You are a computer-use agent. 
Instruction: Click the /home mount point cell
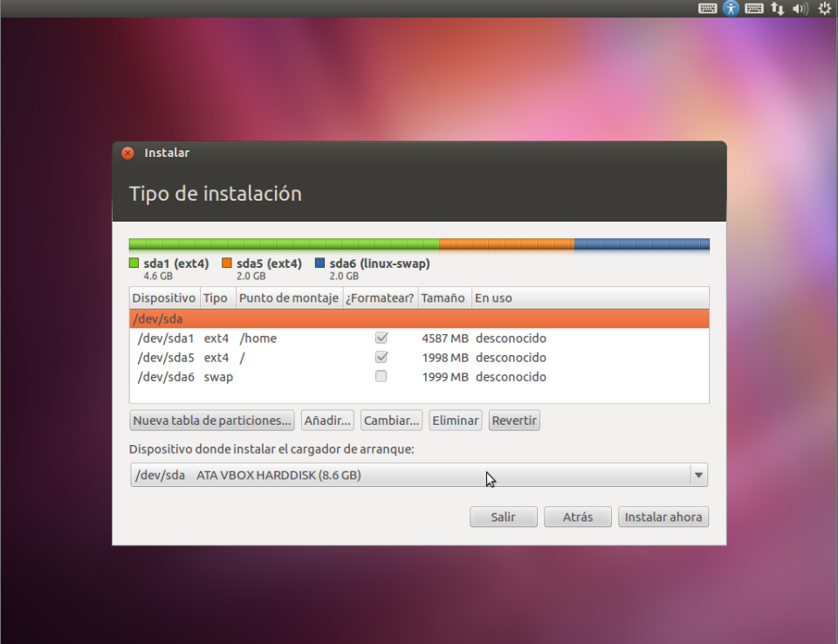pos(258,339)
